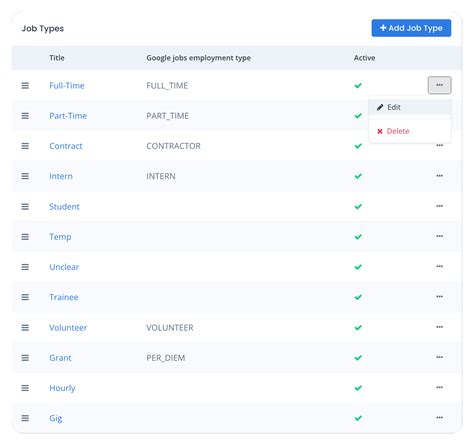Click the active checkmark for Volunteer

pos(358,327)
